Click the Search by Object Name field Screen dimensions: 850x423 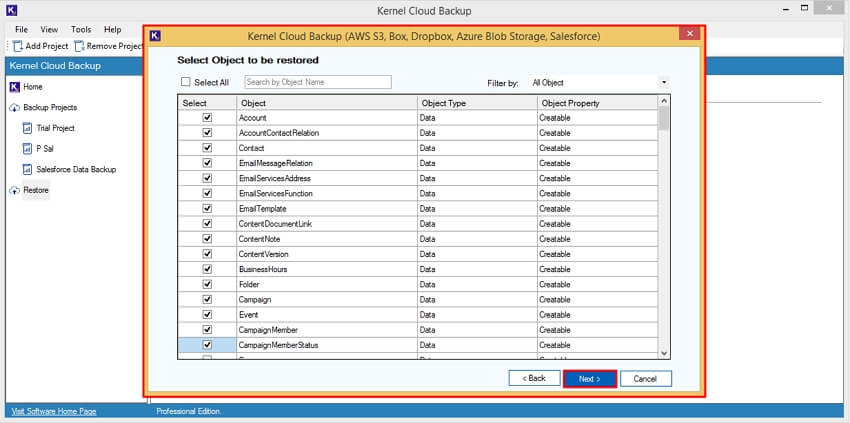click(x=318, y=82)
